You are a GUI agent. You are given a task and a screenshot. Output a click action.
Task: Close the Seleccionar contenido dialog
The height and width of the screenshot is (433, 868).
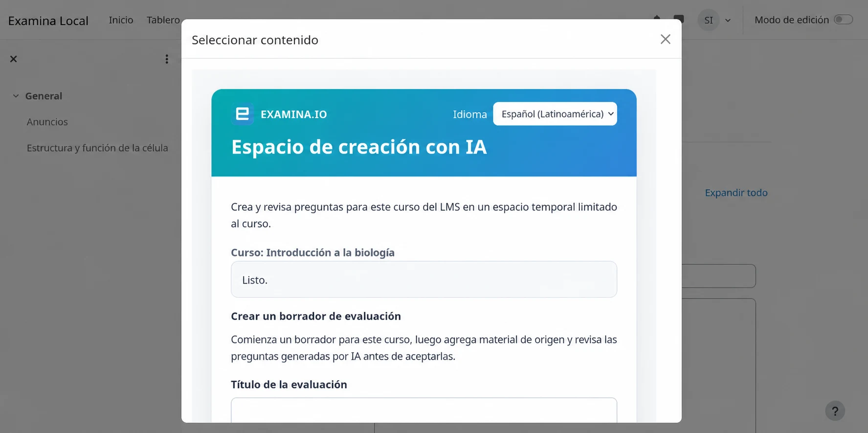point(665,39)
